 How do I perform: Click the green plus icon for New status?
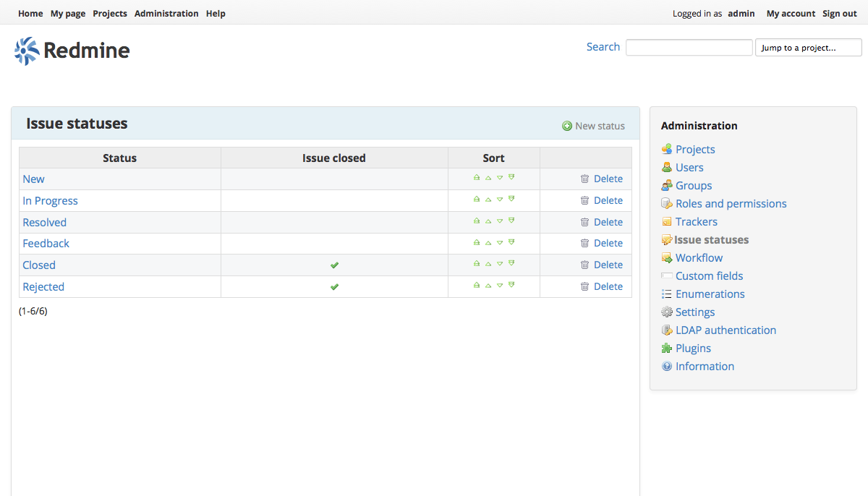coord(566,125)
